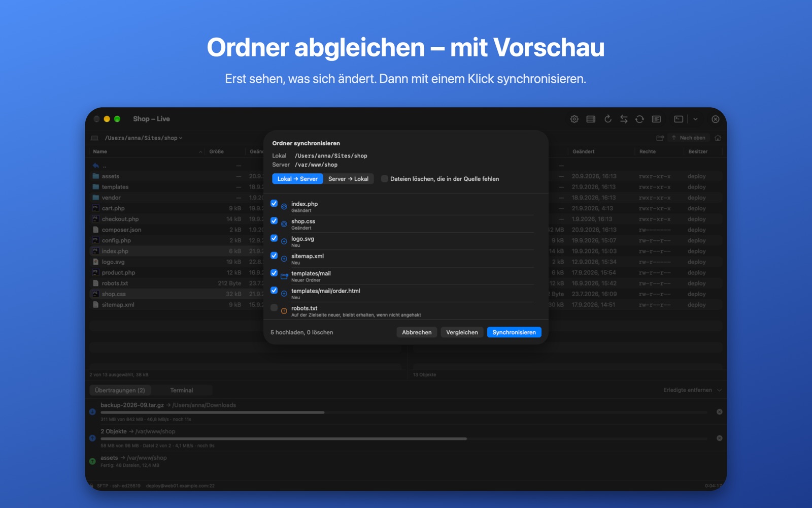Click the circular sync icon in toolbar
The height and width of the screenshot is (508, 812).
pyautogui.click(x=639, y=119)
